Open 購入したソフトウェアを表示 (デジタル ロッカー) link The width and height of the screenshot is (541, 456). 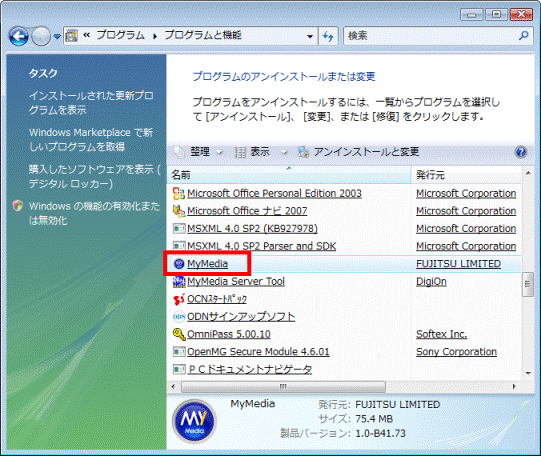[x=95, y=176]
